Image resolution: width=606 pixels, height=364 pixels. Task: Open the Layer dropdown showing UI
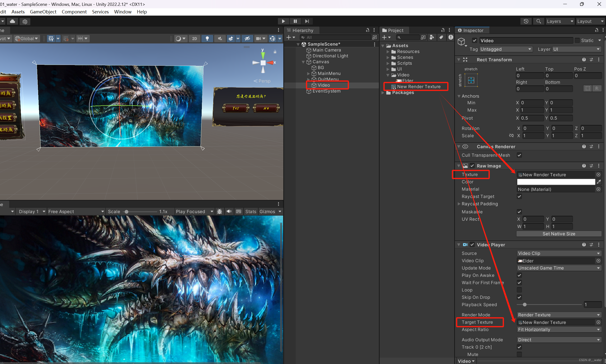pos(576,49)
